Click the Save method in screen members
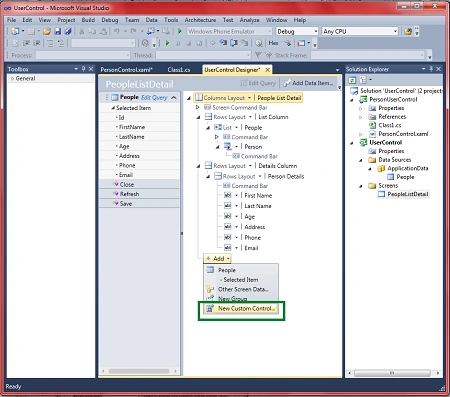 [x=126, y=204]
